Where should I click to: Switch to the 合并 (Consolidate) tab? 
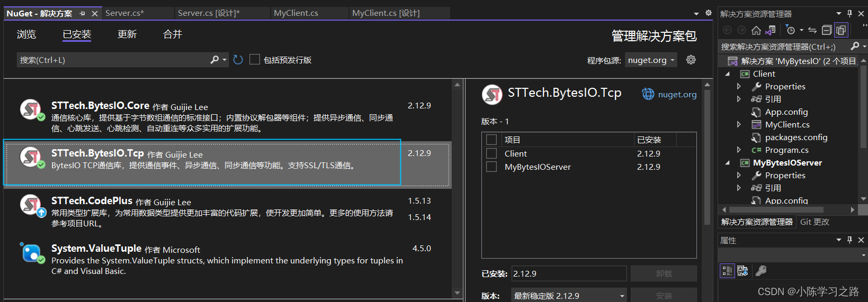(x=173, y=34)
